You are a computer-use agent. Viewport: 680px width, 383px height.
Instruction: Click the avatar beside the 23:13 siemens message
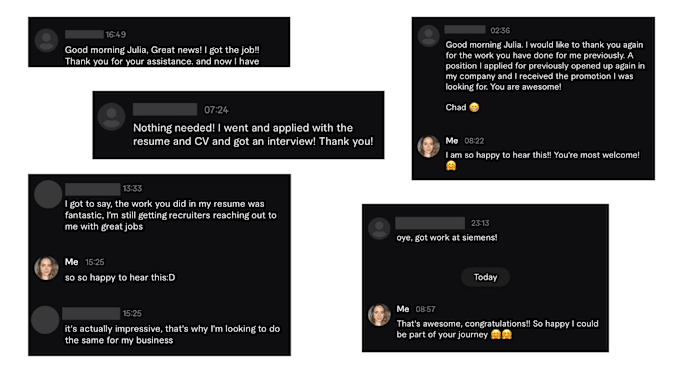(x=379, y=228)
